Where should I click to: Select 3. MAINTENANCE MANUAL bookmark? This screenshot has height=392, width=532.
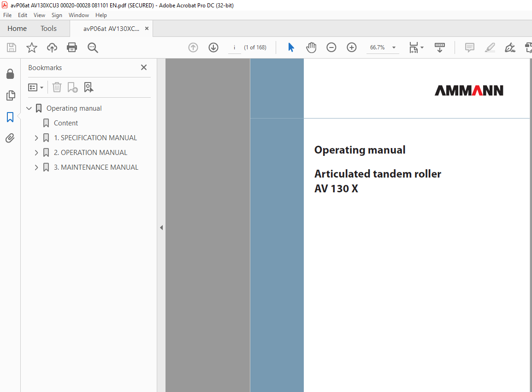click(x=96, y=167)
